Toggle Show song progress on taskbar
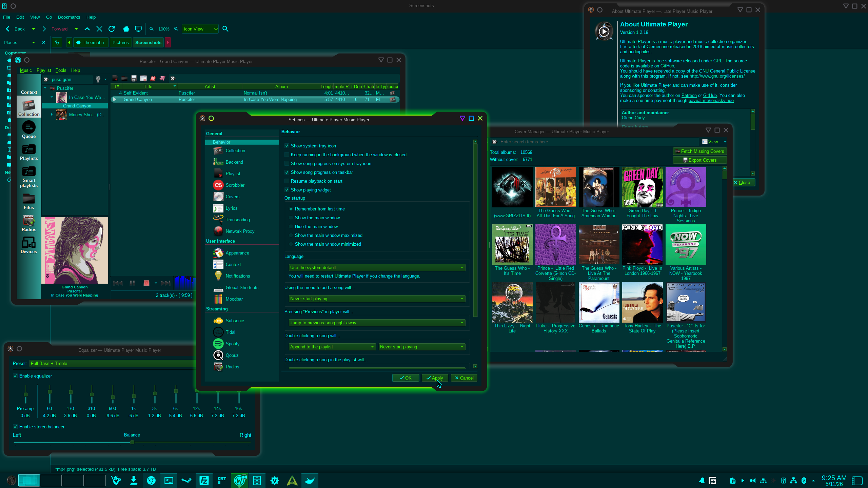This screenshot has height=488, width=868. [287, 172]
